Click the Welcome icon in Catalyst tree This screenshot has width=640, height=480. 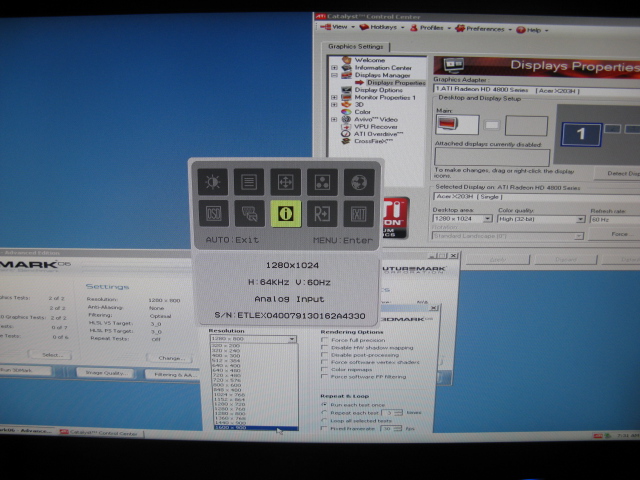click(347, 60)
